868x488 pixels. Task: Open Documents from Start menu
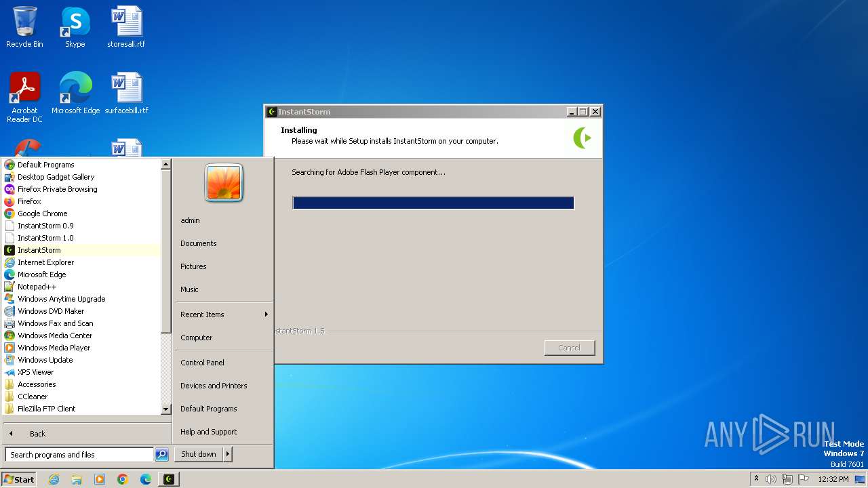[x=224, y=243]
